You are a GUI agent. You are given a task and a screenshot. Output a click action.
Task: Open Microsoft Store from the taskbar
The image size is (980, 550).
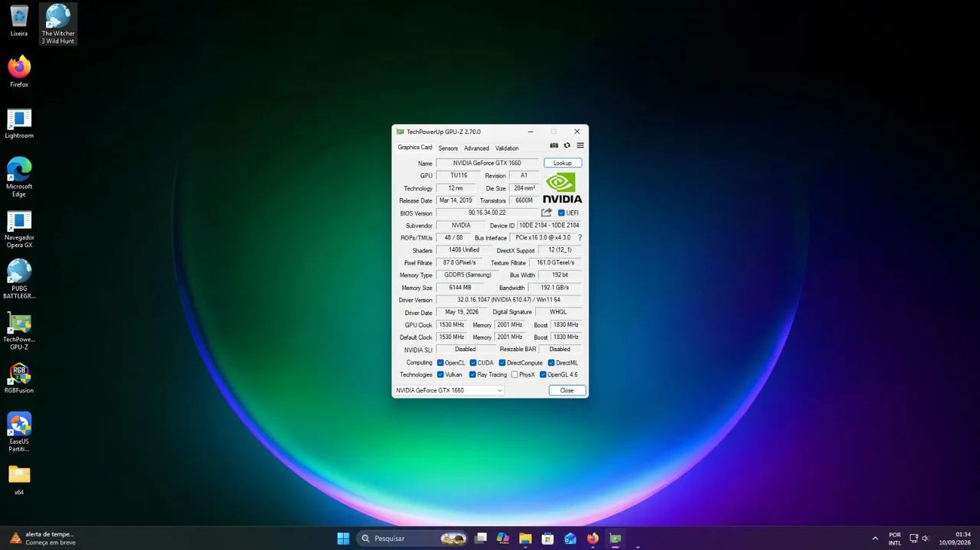pos(547,538)
